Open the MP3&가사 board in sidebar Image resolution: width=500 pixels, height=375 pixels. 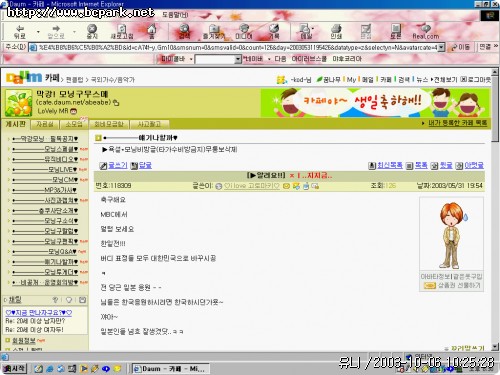[45, 190]
